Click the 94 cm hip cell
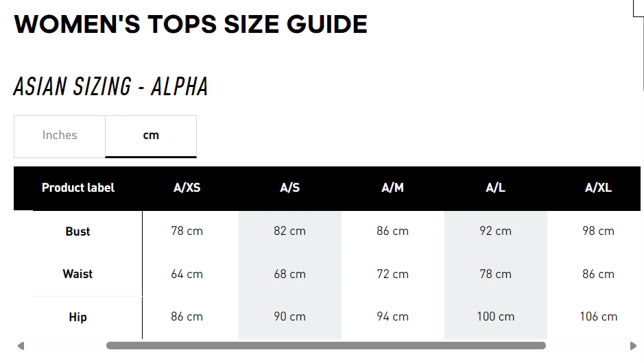This screenshot has height=363, width=644. [392, 316]
